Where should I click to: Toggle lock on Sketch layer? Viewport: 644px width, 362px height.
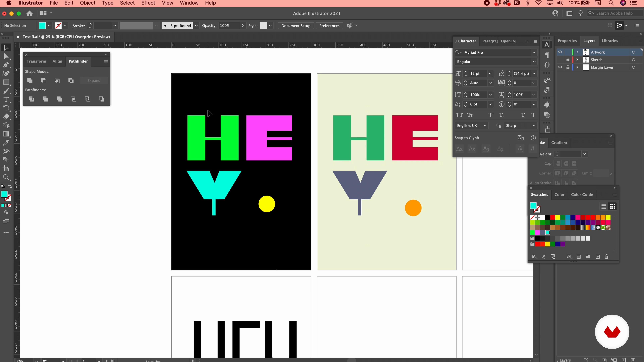click(x=568, y=60)
